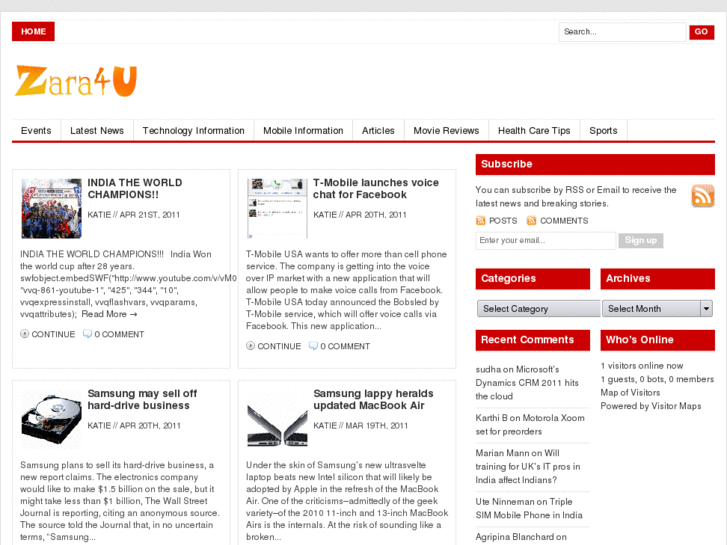Focus the Search text field

[622, 32]
